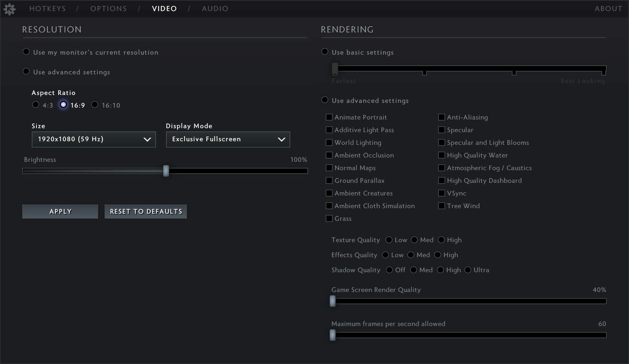Select Use basic settings for rendering

click(325, 52)
